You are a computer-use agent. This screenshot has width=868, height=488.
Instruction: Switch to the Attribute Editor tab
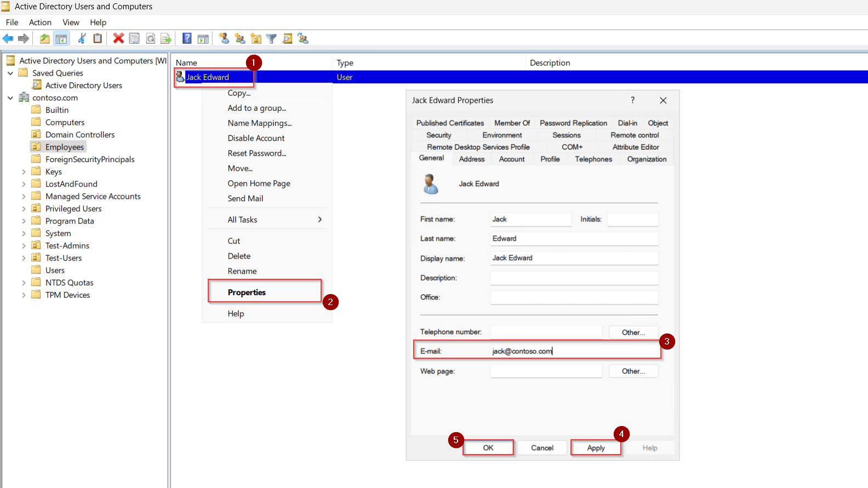[636, 147]
